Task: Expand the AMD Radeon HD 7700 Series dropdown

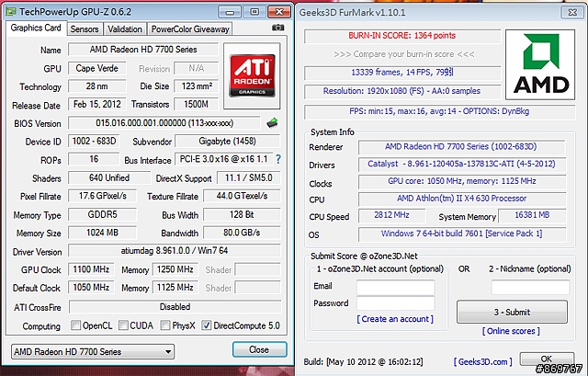Action: click(93, 351)
